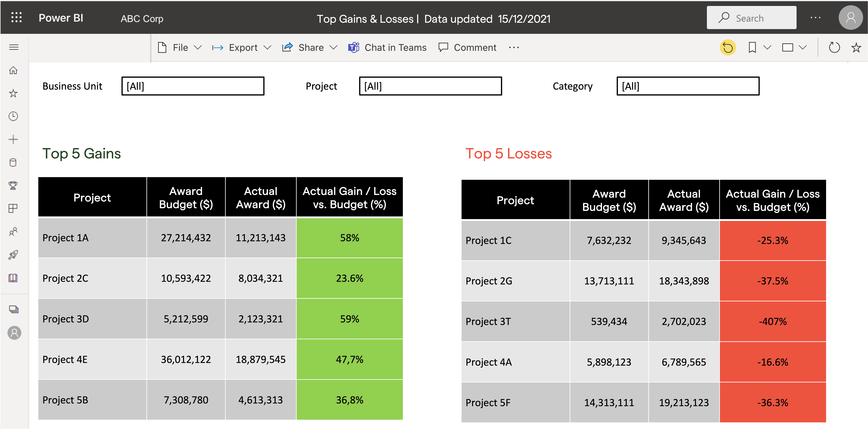
Task: Click the -16.6% loss cell
Action: [x=773, y=362]
